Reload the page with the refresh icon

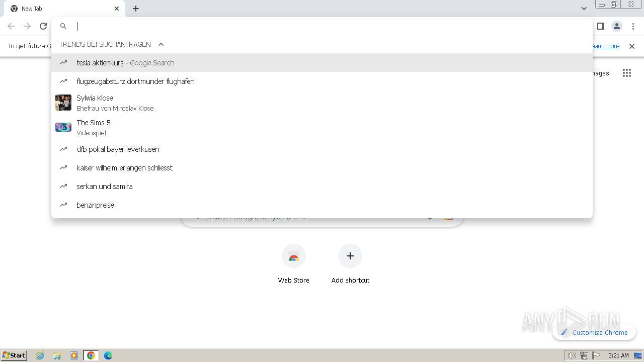pyautogui.click(x=43, y=26)
